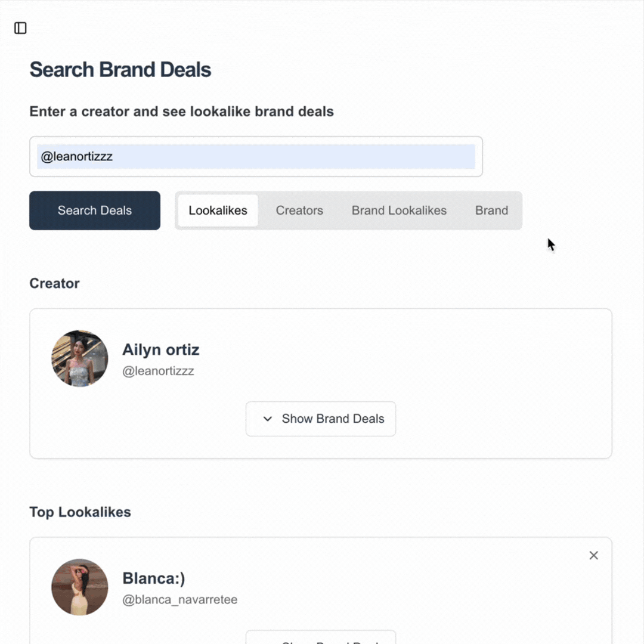Open the @leanortizzz handle link

click(158, 370)
